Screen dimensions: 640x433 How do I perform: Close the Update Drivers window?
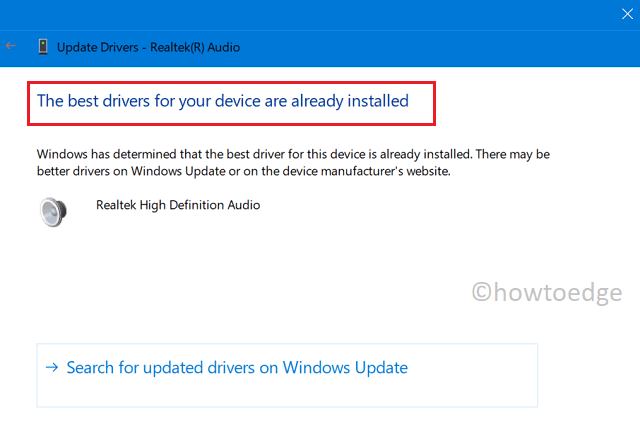[x=626, y=14]
